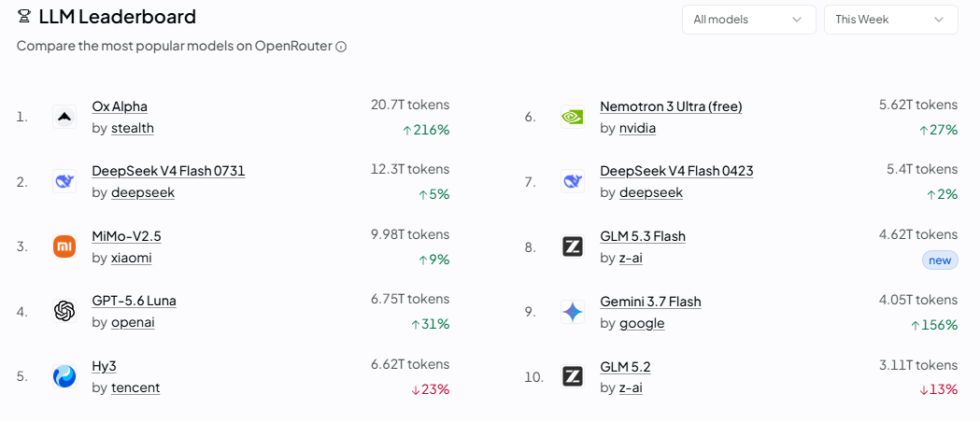This screenshot has height=422, width=980.
Task: Open the Ox Alpha model link
Action: click(120, 106)
